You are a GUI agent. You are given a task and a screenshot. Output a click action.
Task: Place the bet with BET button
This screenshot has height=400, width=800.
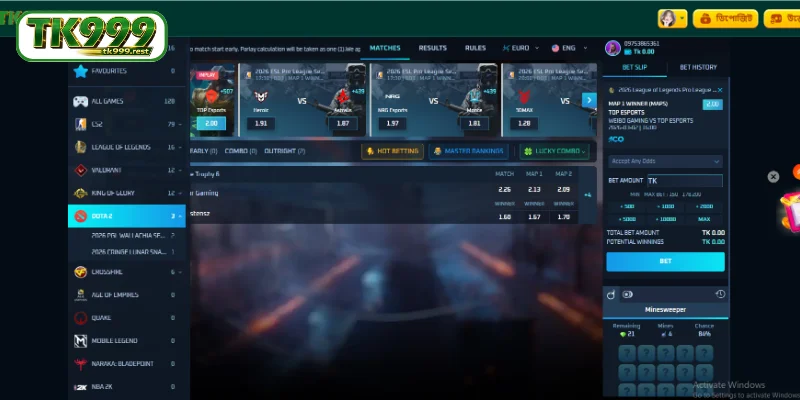click(665, 261)
